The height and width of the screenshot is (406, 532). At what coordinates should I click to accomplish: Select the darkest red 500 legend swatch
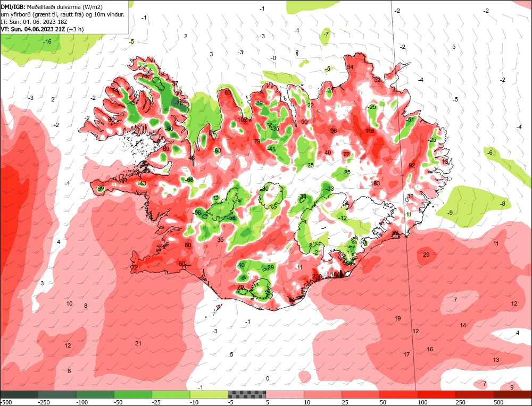pos(513,394)
